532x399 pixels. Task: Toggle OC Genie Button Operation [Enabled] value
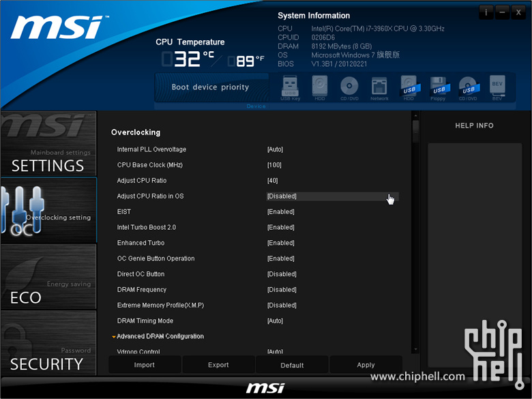point(281,258)
